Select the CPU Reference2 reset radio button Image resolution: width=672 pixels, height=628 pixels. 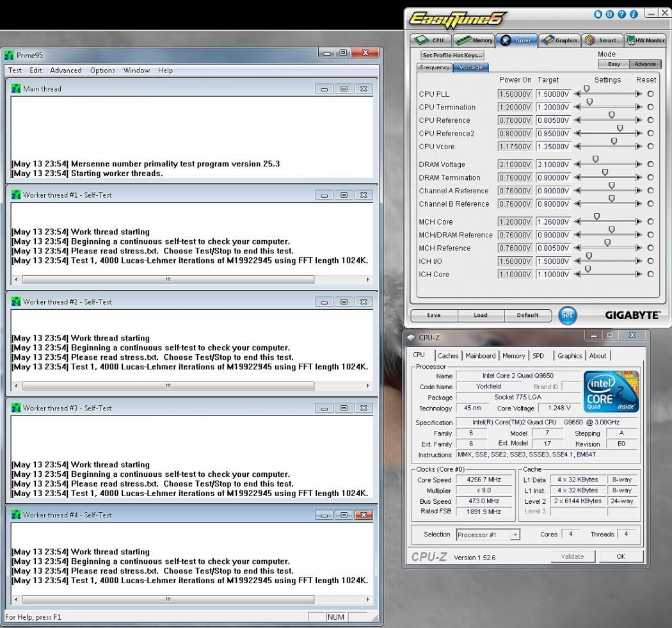point(651,133)
